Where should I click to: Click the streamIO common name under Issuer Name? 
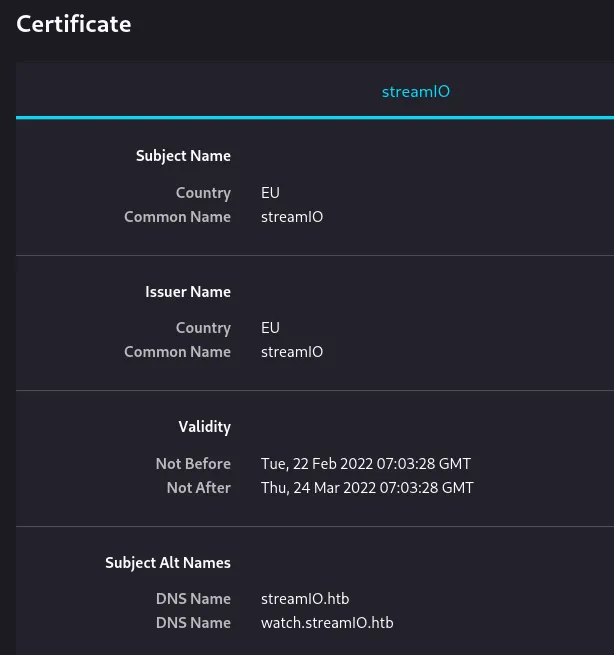tap(291, 352)
